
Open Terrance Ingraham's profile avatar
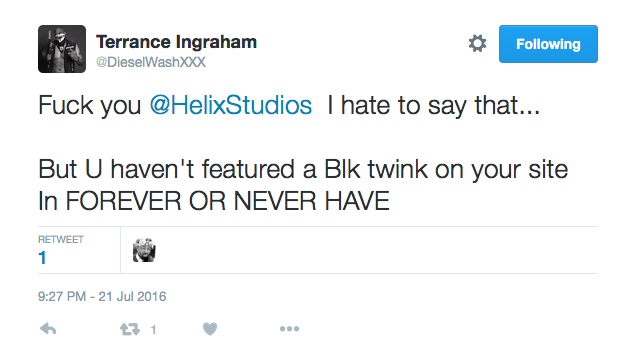click(62, 49)
